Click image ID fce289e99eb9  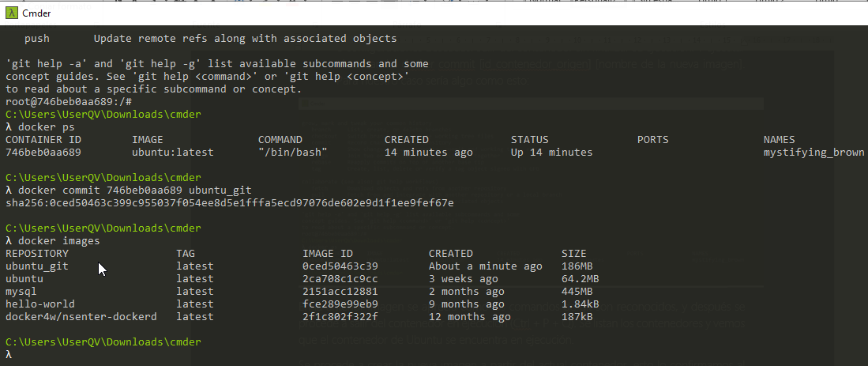click(x=340, y=304)
